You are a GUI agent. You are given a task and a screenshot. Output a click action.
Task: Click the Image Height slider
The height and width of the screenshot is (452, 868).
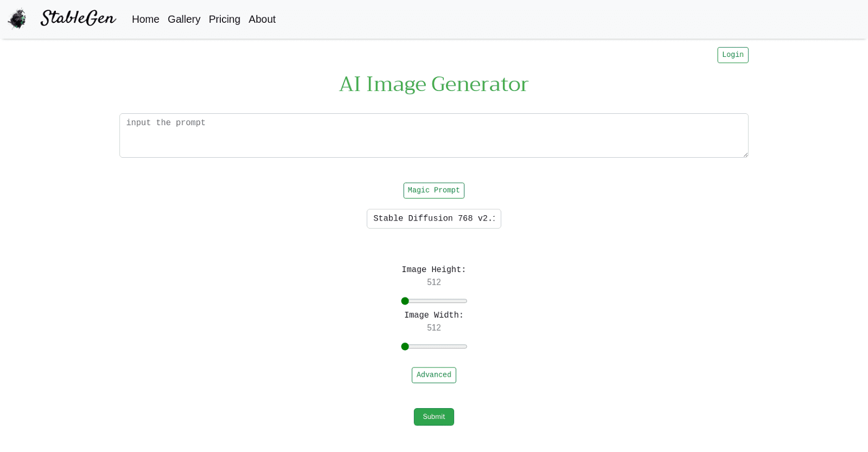coord(434,301)
